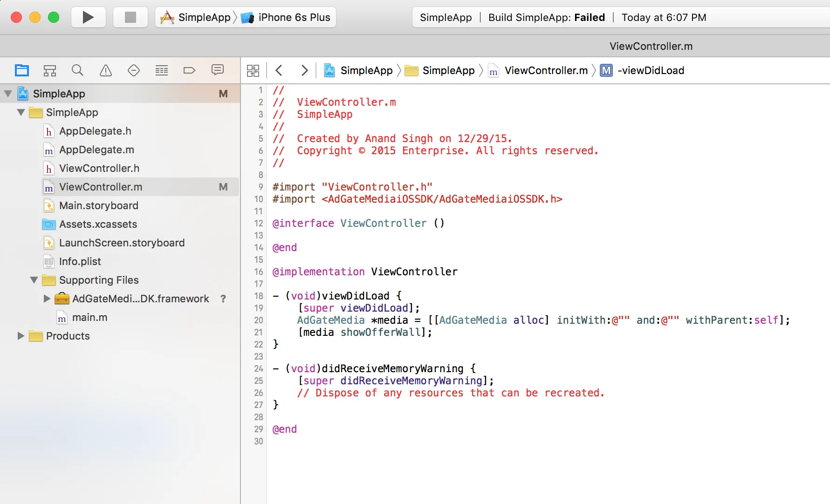Open the Breakpoint navigator icon
Viewport: 830px width, 504px height.
coord(189,70)
